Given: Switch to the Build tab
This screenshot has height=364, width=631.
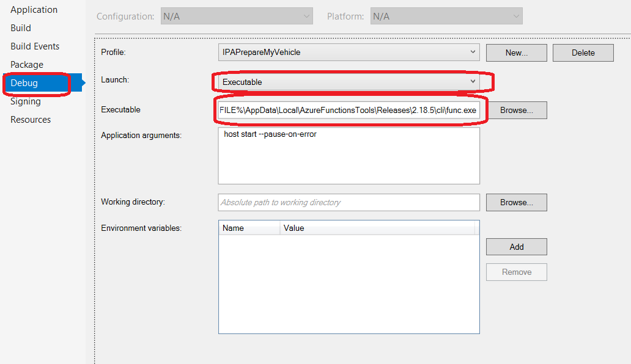Looking at the screenshot, I should [x=21, y=28].
